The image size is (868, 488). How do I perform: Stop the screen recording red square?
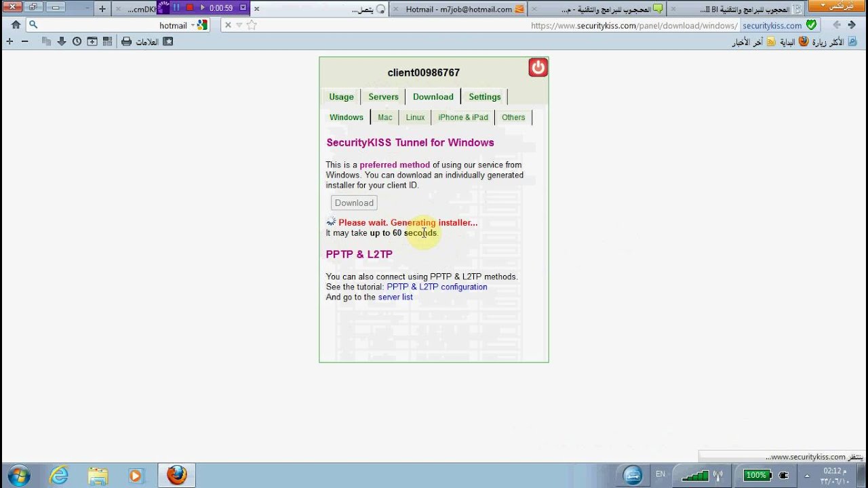pyautogui.click(x=189, y=7)
